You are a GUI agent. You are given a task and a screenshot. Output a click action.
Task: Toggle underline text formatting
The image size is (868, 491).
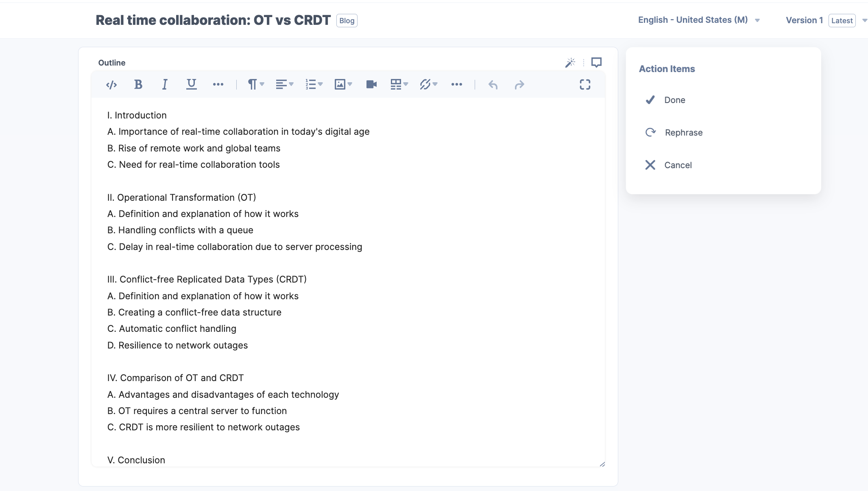pyautogui.click(x=190, y=84)
